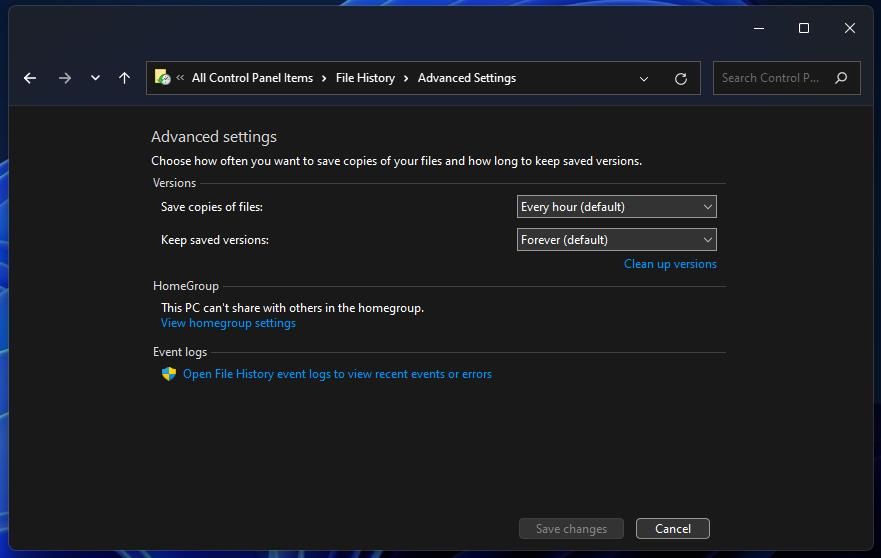
Task: Select Advanced Settings breadcrumb
Action: 466,78
